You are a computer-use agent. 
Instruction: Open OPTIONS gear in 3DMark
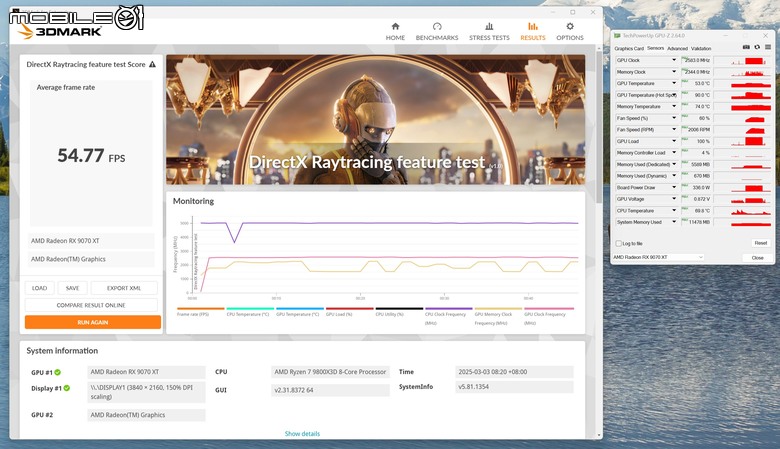(570, 27)
